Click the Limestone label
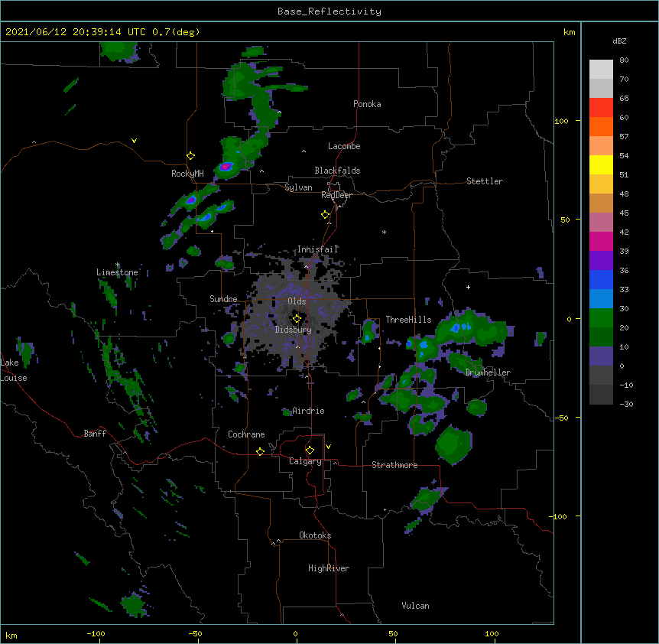 click(x=117, y=272)
